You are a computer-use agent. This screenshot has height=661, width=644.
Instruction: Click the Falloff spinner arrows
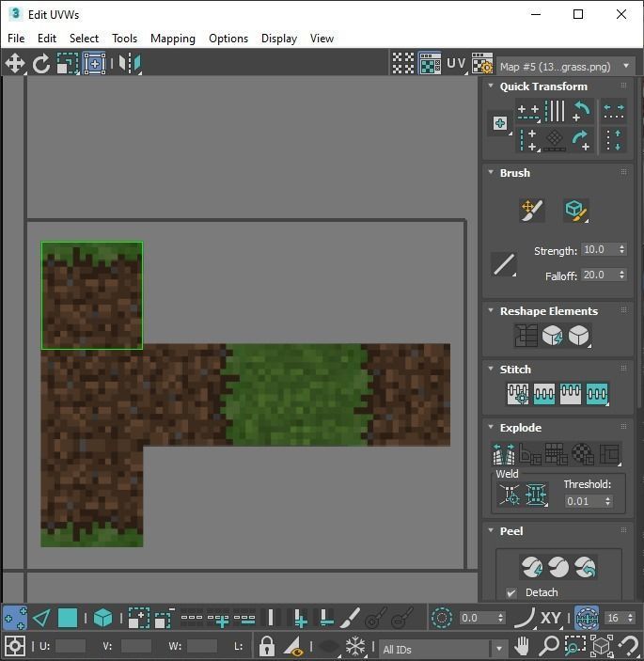point(621,275)
